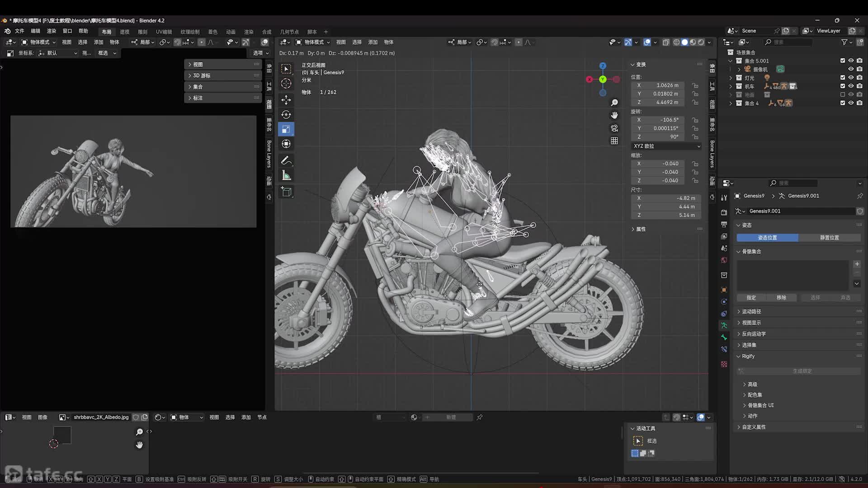The image size is (868, 488).
Task: Click the viewport zoom magnifier icon
Action: click(614, 103)
